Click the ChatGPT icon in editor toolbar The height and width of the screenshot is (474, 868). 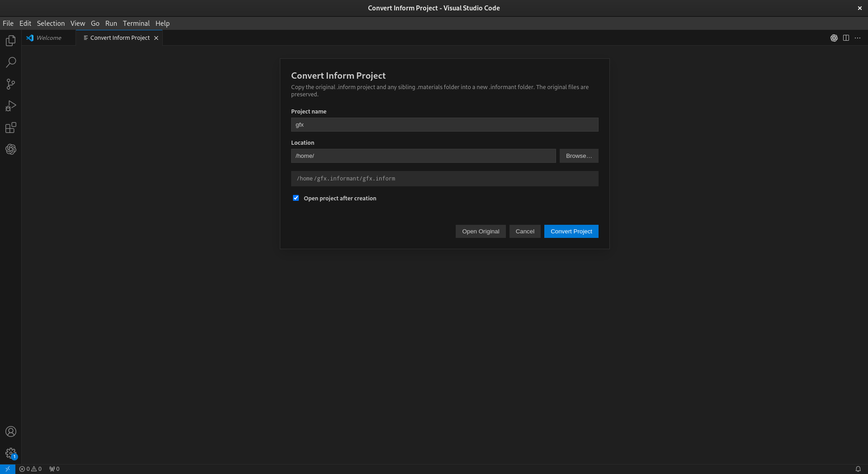tap(834, 38)
